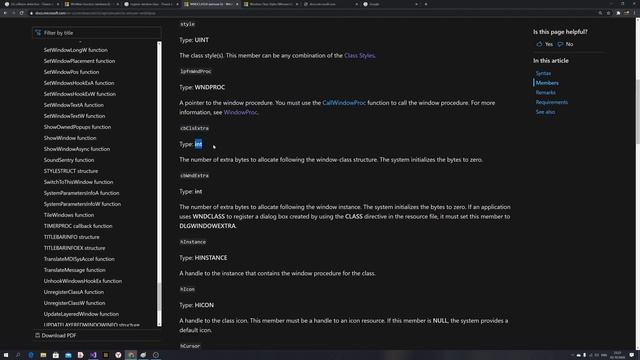Click the filter icon in the title filter box
Screen dimensions: 640x360
click(38, 33)
